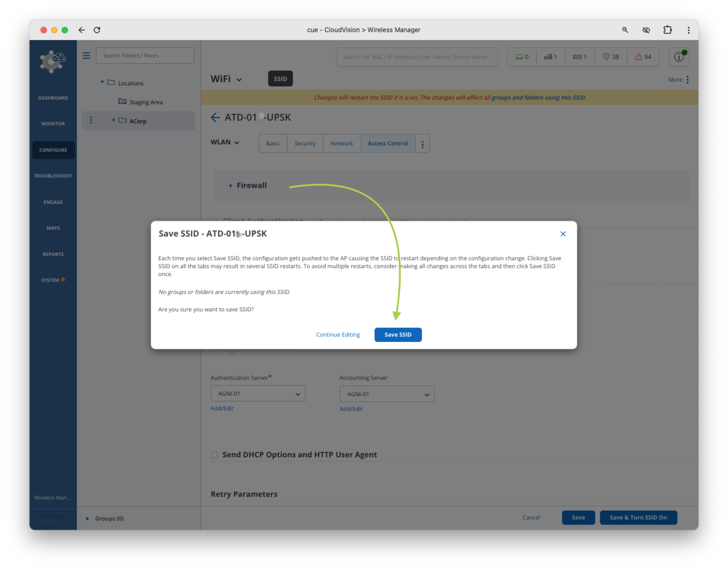
Task: Switch to the Security tab
Action: pyautogui.click(x=305, y=143)
